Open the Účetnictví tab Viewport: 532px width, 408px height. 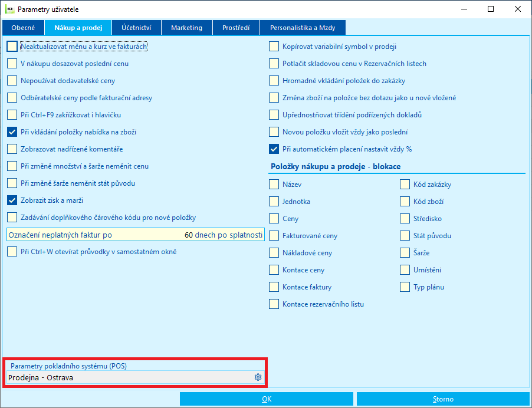[x=136, y=28]
